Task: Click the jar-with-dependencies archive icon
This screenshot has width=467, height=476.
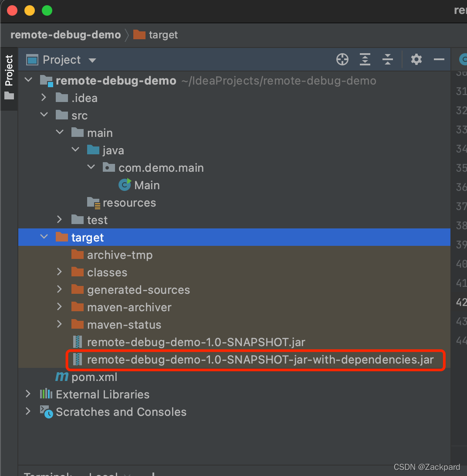Action: 78,360
